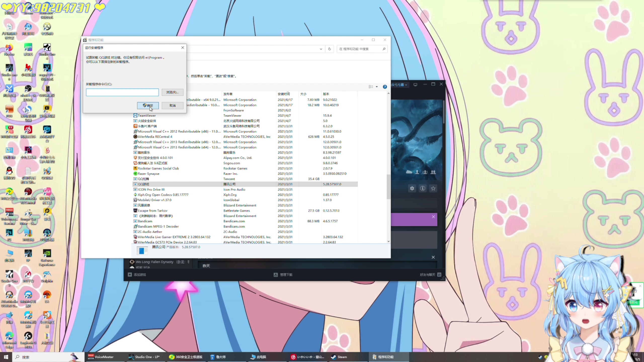Open the view options dropdown arrow
Screen dimensions: 644x362
(x=377, y=87)
